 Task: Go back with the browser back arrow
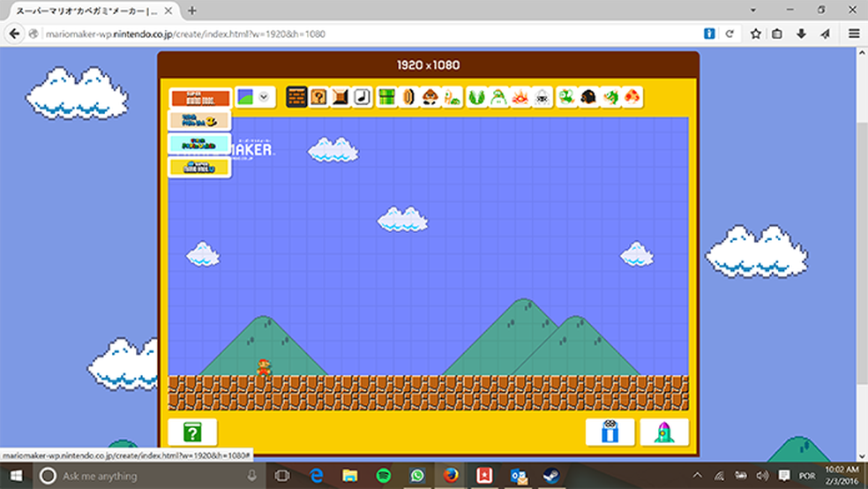click(x=14, y=34)
